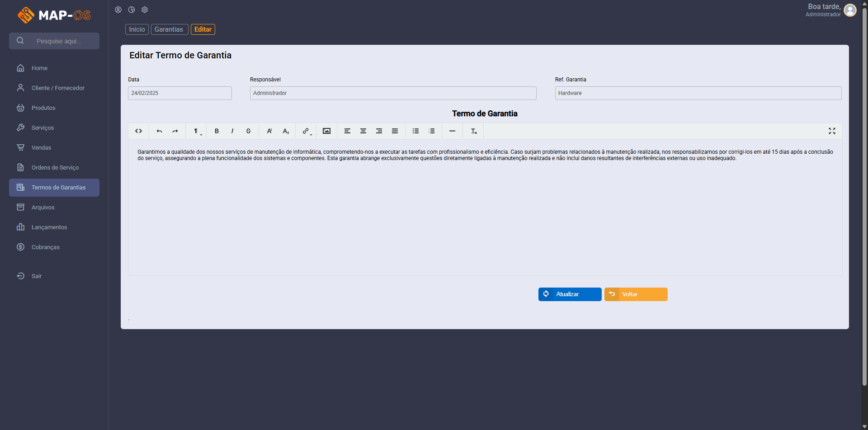Insert ordered numbered list
The height and width of the screenshot is (430, 868).
432,131
